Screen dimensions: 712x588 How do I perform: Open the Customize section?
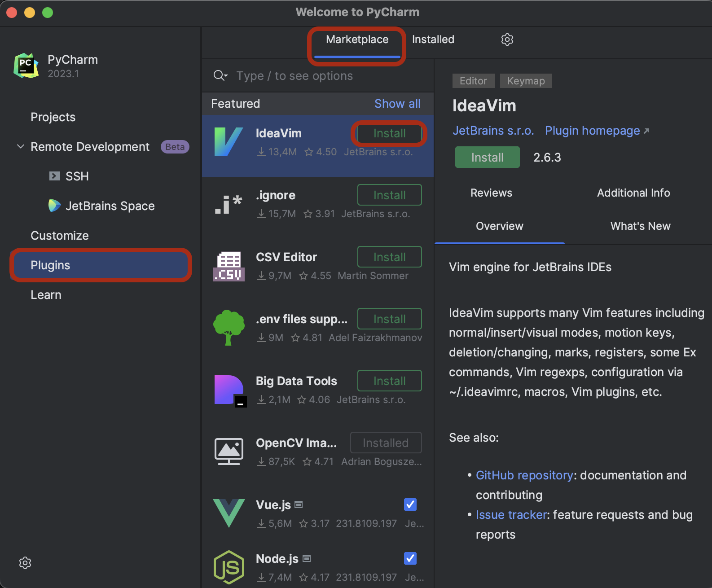60,236
